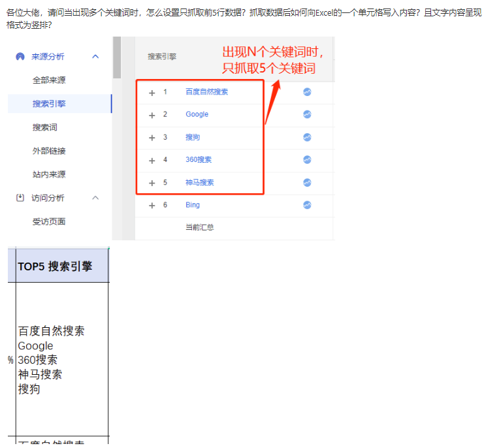Select the TOP5 搜索引擎 header cell
This screenshot has width=484, height=448.
click(x=62, y=266)
